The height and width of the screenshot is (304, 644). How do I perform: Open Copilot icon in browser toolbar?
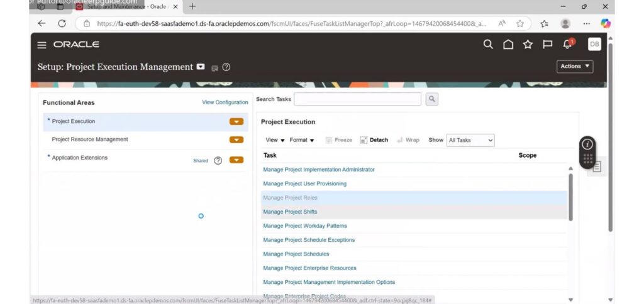click(606, 23)
